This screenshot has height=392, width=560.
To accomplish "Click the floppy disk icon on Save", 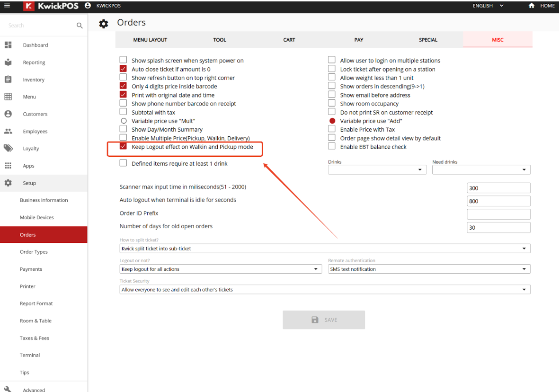I will [x=315, y=320].
